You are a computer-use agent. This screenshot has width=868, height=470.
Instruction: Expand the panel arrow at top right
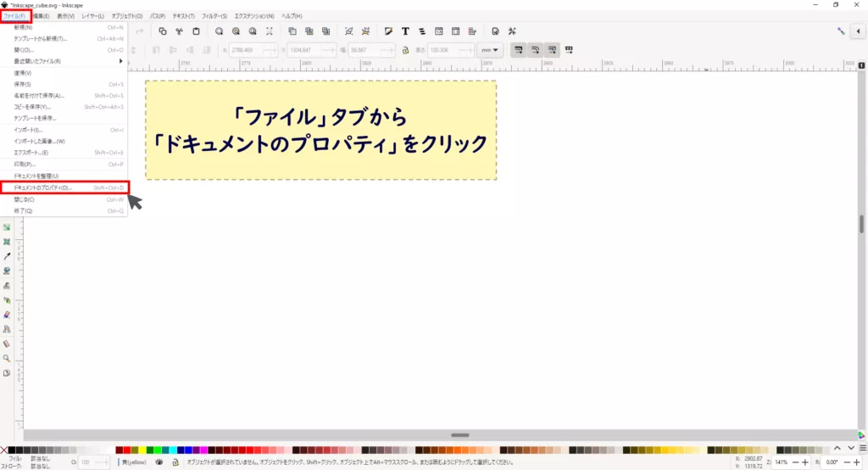[859, 31]
